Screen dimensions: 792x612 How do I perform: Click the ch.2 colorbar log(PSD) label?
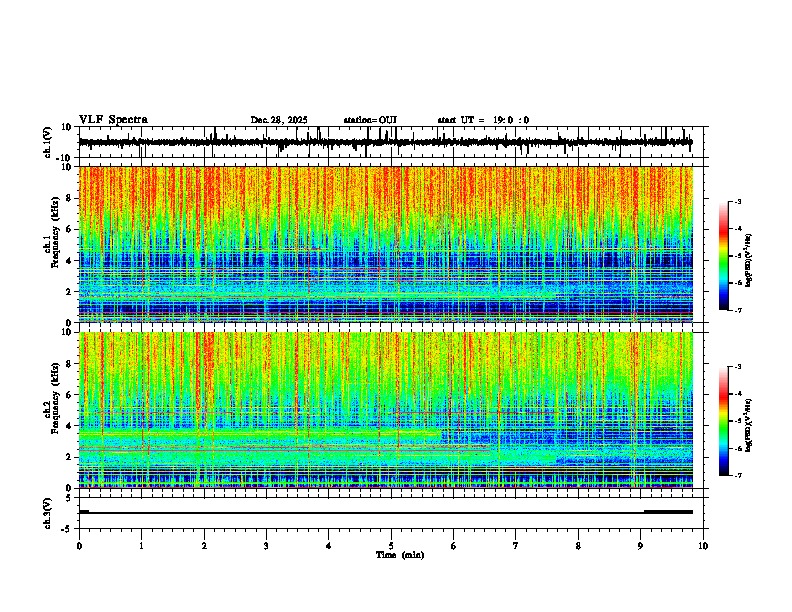748,425
